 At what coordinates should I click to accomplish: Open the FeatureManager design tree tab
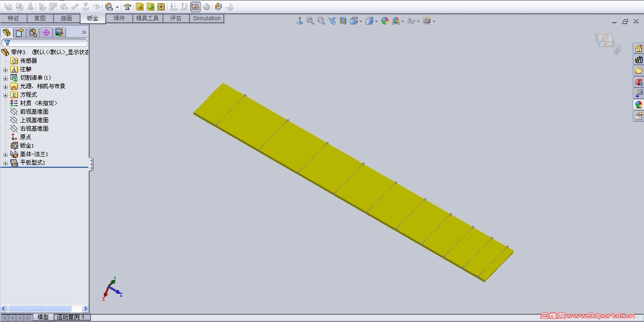point(7,33)
